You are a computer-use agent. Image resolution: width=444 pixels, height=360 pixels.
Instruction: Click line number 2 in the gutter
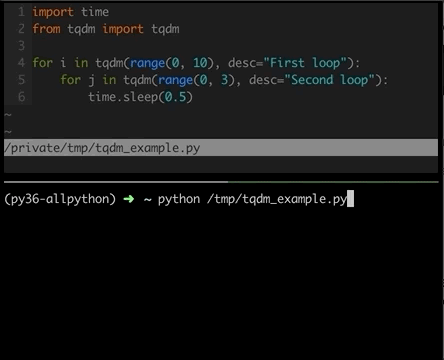coord(21,29)
